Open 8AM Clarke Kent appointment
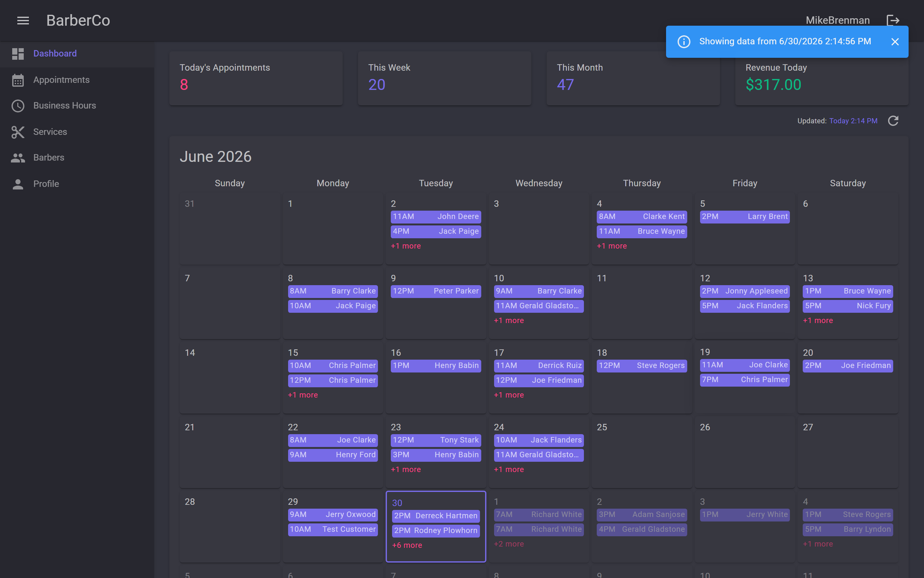 click(x=642, y=217)
